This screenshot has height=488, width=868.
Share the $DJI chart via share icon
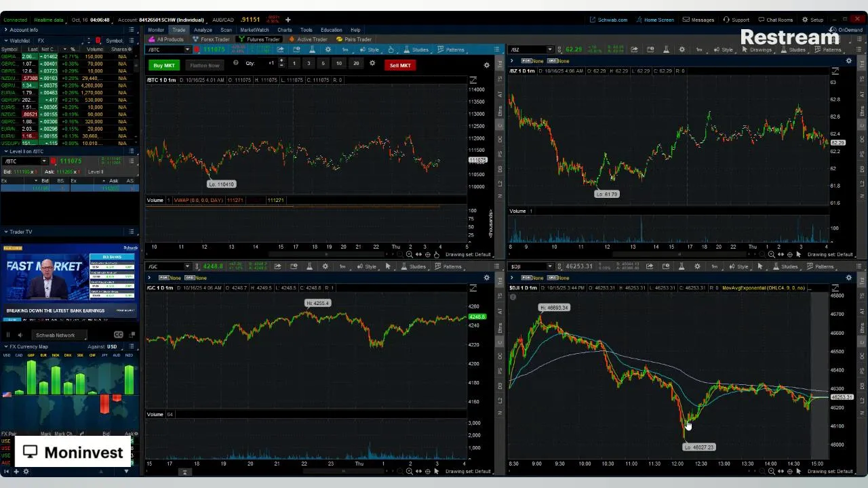click(x=649, y=266)
